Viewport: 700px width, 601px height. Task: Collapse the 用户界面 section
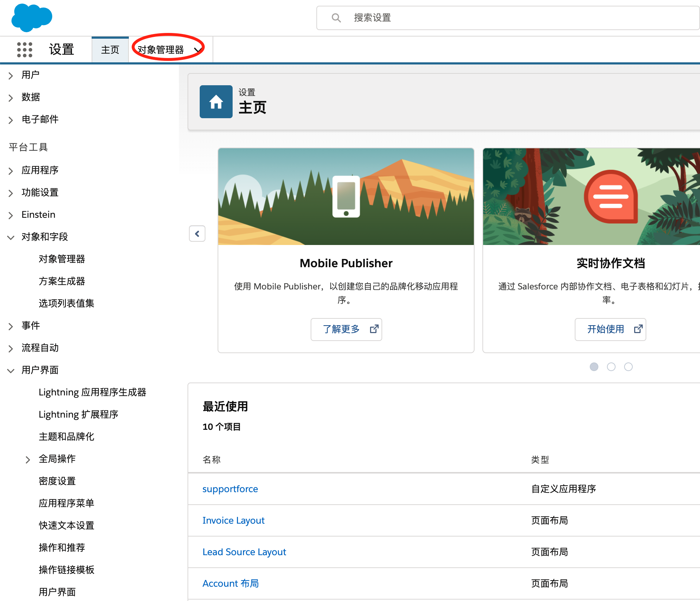click(x=11, y=370)
